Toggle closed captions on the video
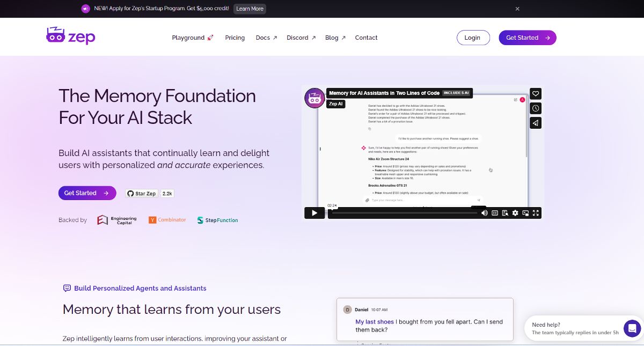 point(495,213)
